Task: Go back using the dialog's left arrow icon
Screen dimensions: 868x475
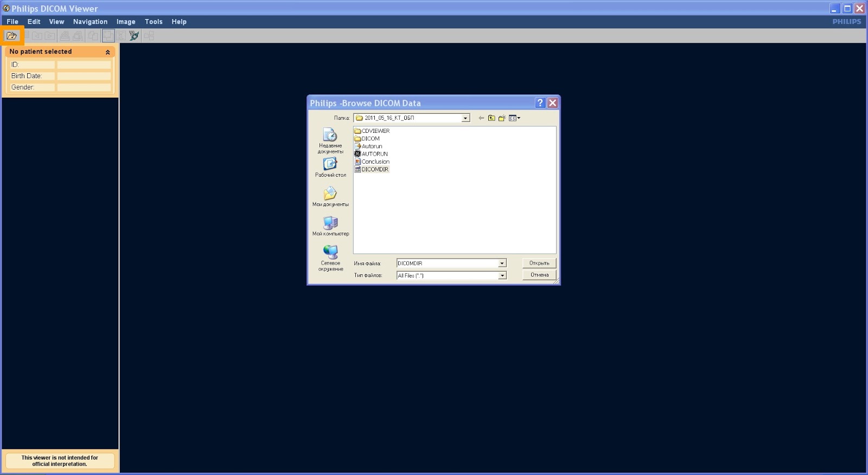Action: point(481,118)
